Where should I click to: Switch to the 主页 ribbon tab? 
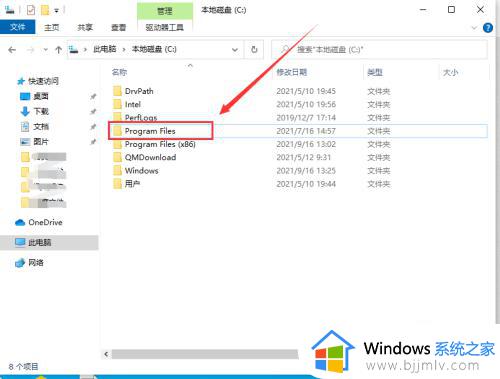52,27
